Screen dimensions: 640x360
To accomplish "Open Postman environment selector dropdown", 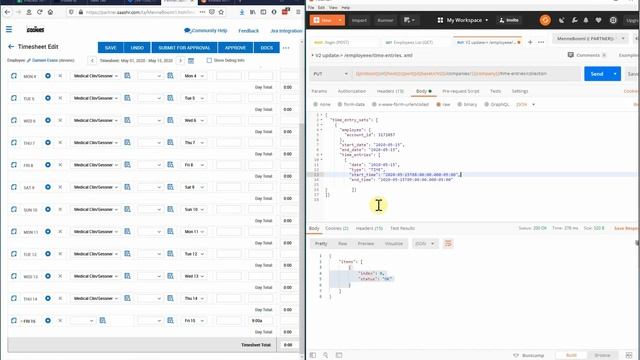I will 590,38.
